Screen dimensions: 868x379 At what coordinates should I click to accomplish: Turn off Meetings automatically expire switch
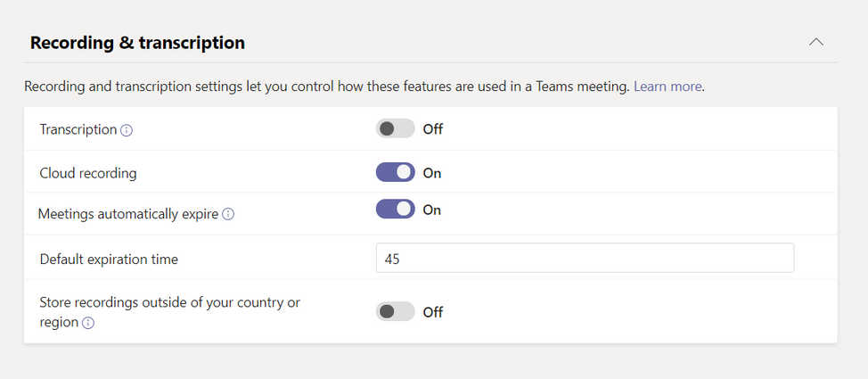pyautogui.click(x=396, y=209)
